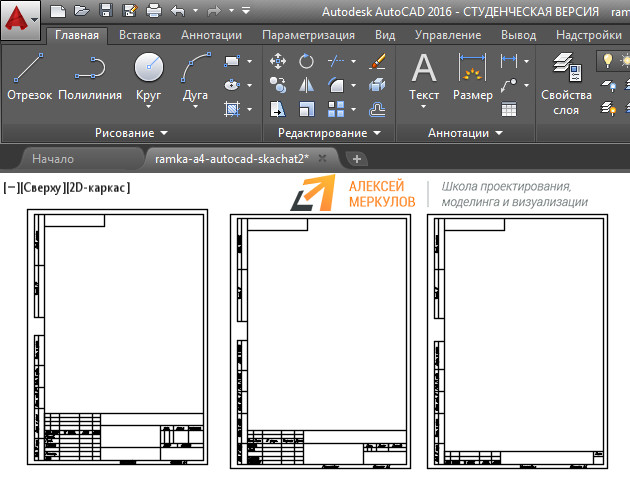Switch to the Главная ribbon tab
Image resolution: width=630 pixels, height=481 pixels.
(x=77, y=35)
